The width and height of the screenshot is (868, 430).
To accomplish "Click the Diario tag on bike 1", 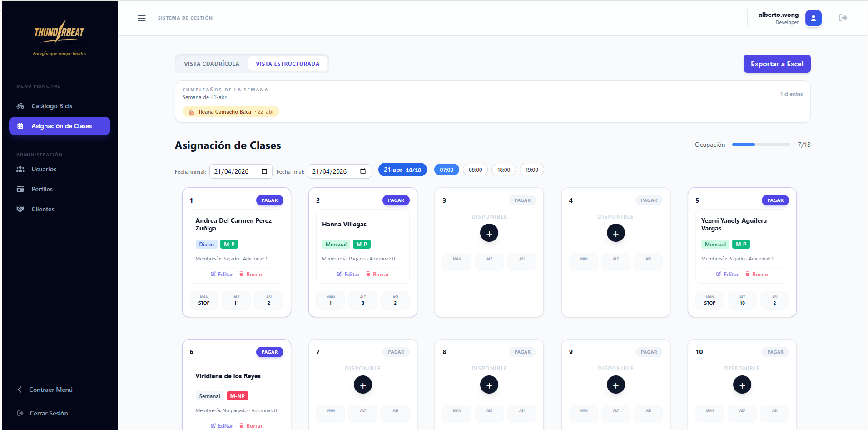I will [206, 244].
